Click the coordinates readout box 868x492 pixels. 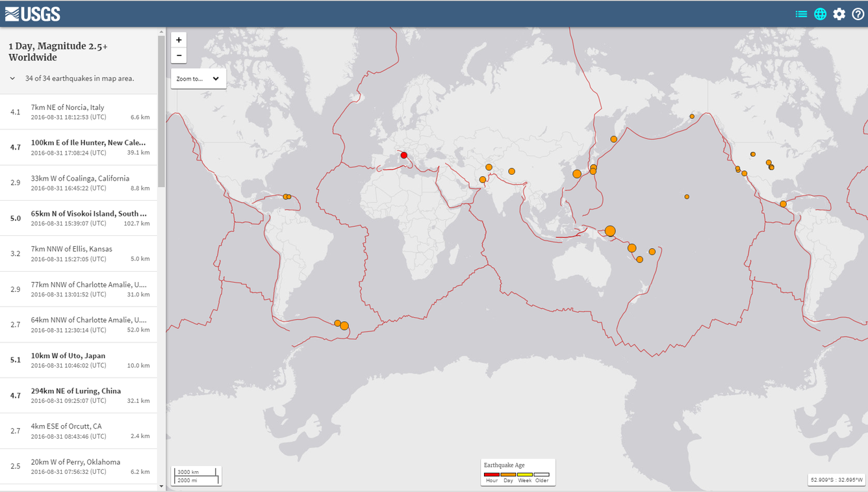[836, 480]
